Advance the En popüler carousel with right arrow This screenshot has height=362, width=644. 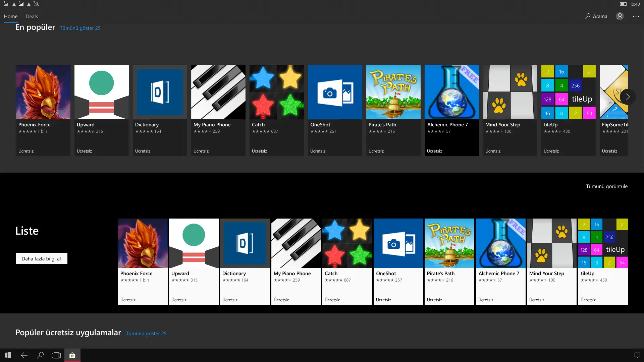click(628, 97)
